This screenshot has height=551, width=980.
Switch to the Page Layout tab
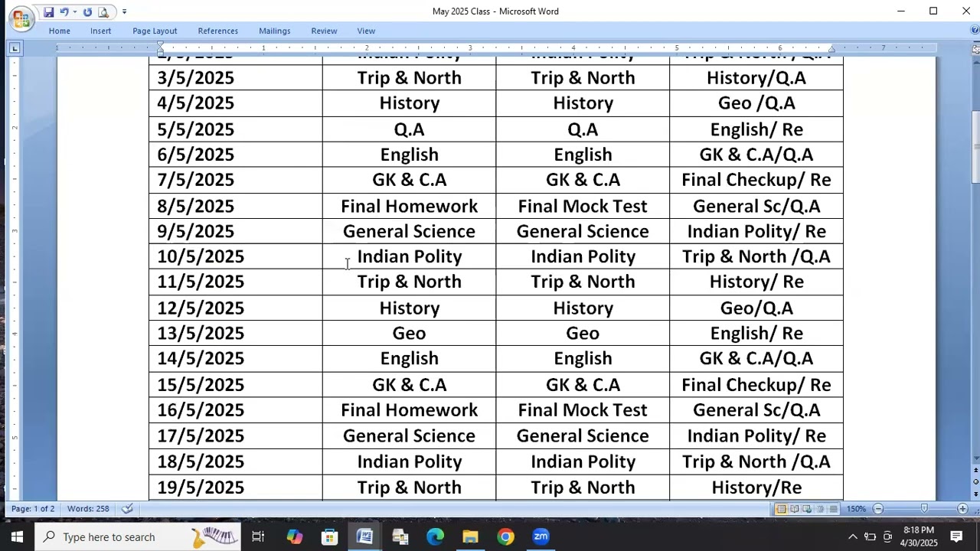pos(155,31)
